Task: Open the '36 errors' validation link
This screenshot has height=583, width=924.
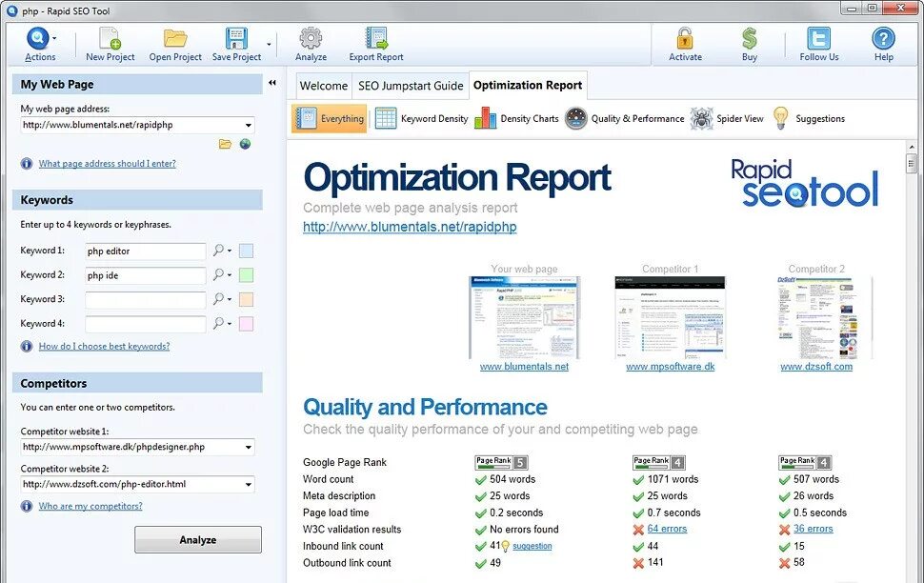Action: [814, 529]
